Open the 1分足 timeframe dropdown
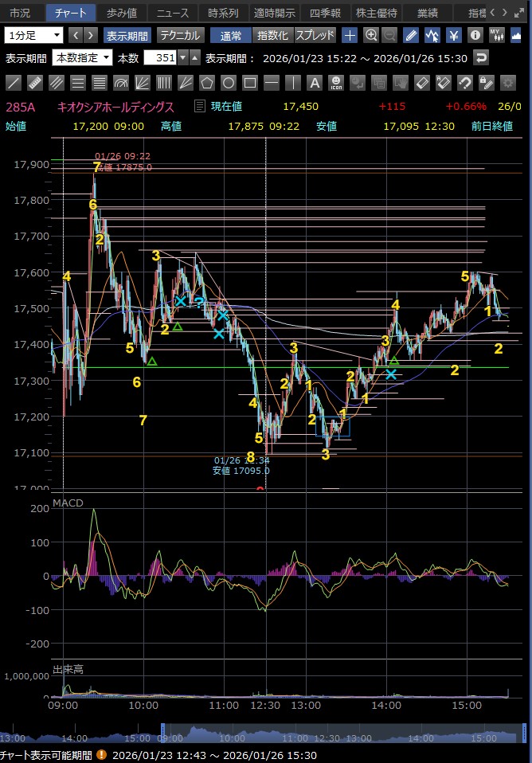532x763 pixels. (x=34, y=35)
